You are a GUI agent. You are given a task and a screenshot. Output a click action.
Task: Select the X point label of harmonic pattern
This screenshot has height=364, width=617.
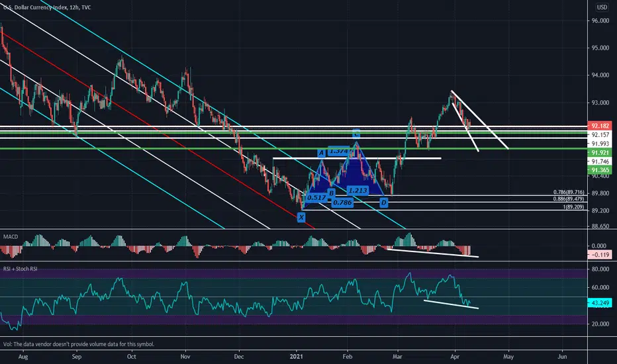[x=301, y=217]
